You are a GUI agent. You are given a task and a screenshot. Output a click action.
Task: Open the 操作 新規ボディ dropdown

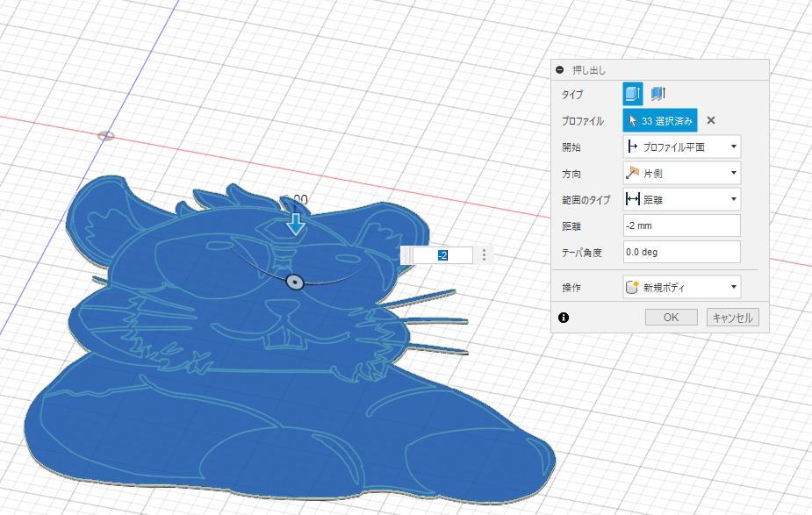[x=681, y=287]
